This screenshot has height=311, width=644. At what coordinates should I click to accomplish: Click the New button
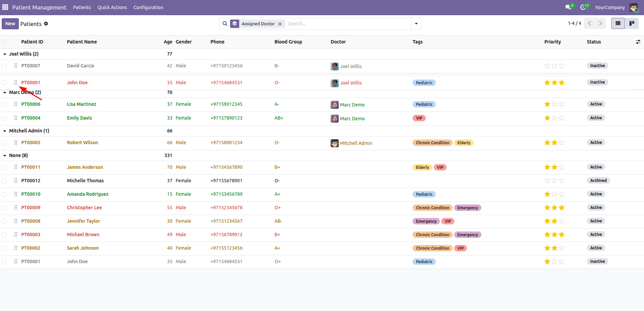10,24
